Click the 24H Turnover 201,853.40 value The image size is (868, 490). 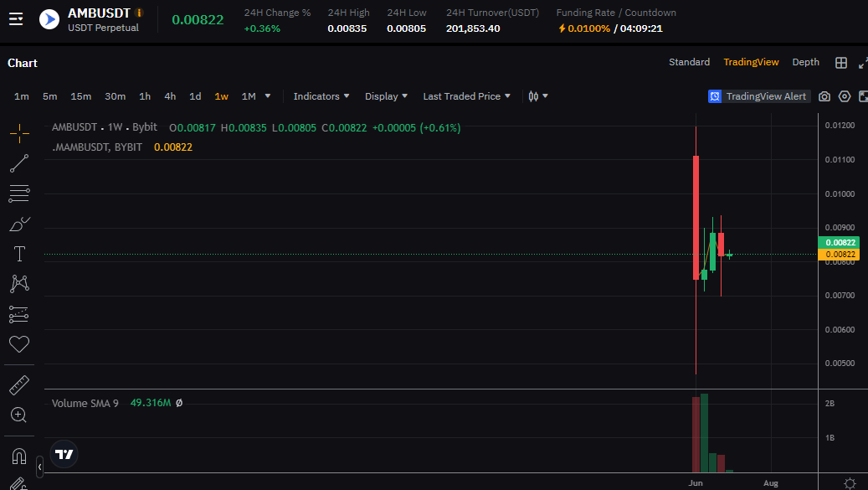click(473, 28)
